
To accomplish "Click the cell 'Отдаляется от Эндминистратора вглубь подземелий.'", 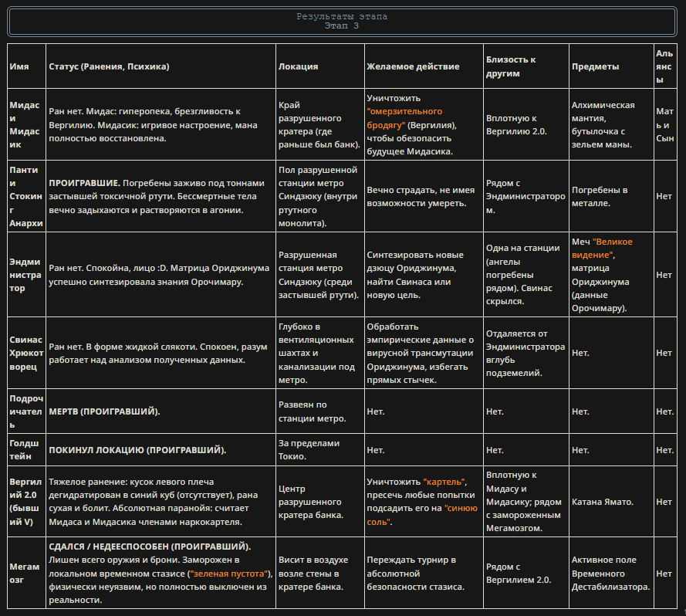I will pyautogui.click(x=526, y=353).
